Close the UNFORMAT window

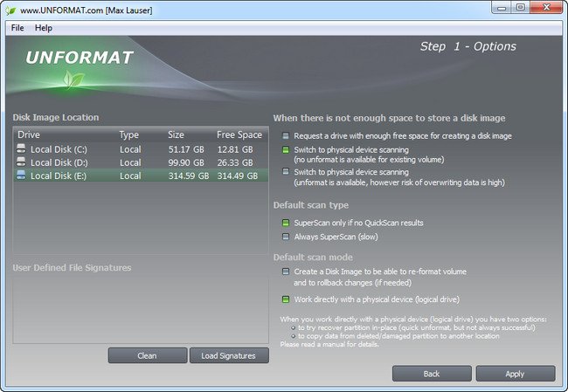547,8
